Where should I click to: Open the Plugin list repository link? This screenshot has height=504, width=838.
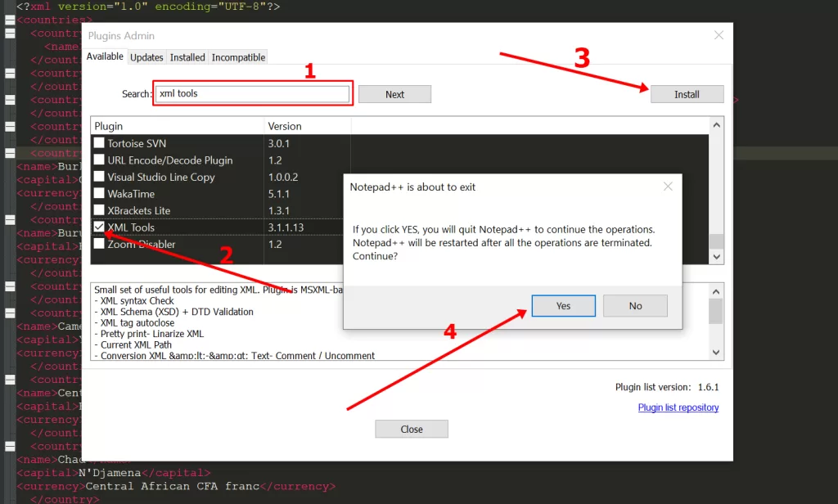click(x=678, y=407)
